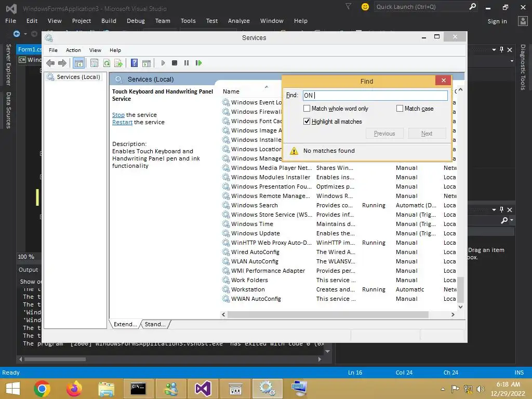Select Windows Search service row
Screen dimensions: 532x399
[339, 205]
